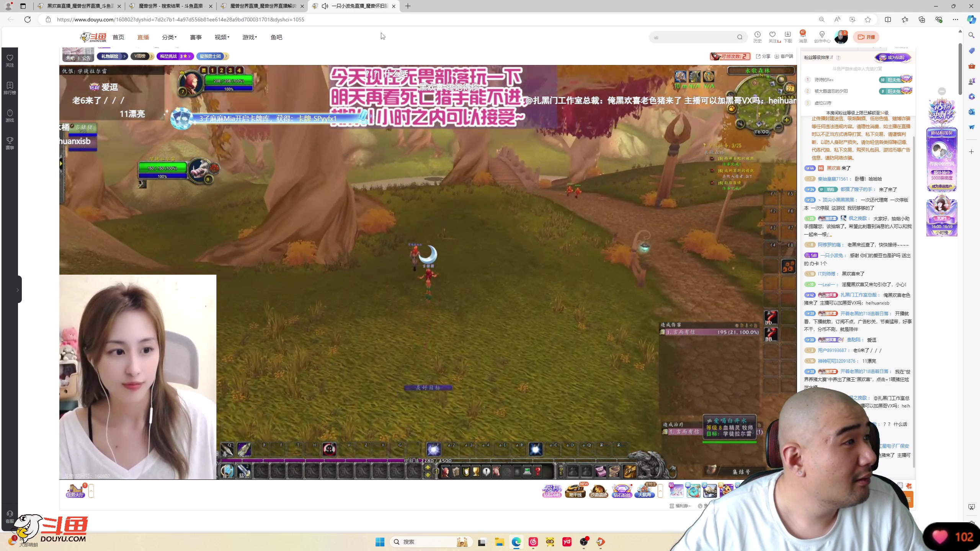Open the 历史 history icon
980x551 pixels.
757,35
